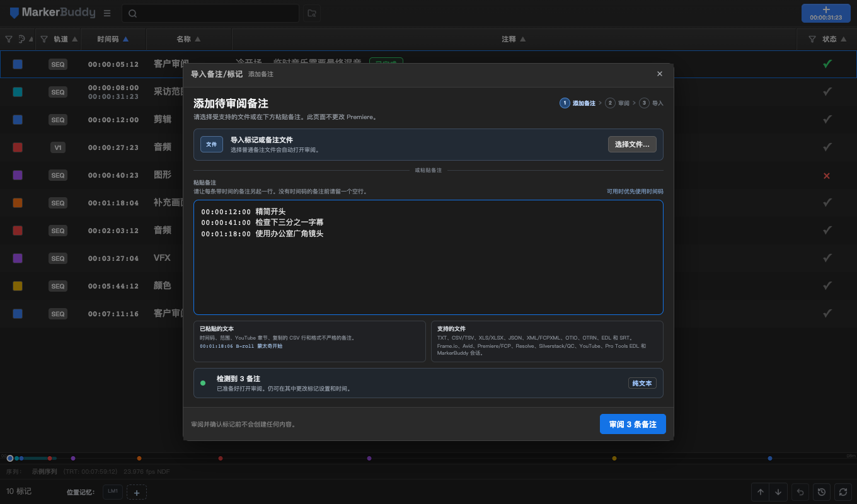Go to the previous marker with the up arrow
857x504 pixels.
[761, 492]
